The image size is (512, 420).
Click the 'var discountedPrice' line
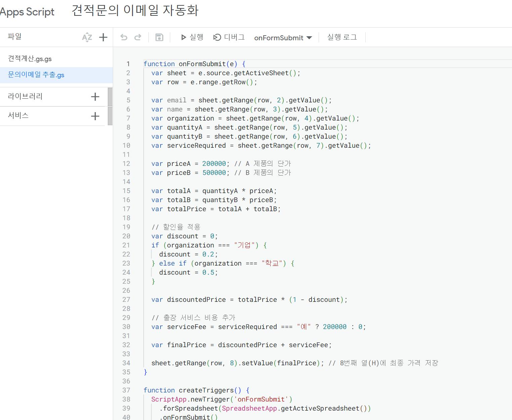[x=249, y=299]
